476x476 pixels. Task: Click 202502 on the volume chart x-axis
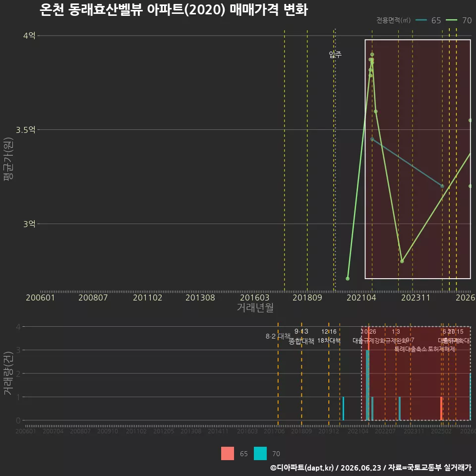[x=441, y=431]
